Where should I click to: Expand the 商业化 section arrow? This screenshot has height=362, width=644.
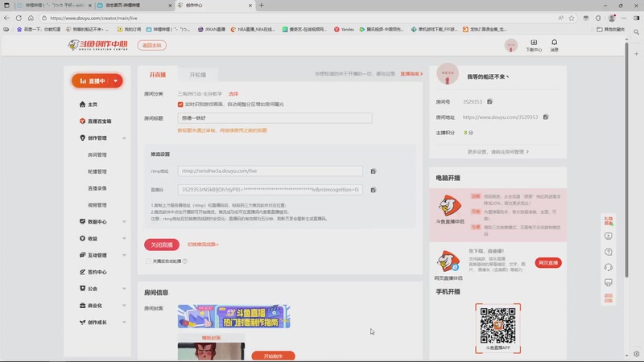pos(124,306)
